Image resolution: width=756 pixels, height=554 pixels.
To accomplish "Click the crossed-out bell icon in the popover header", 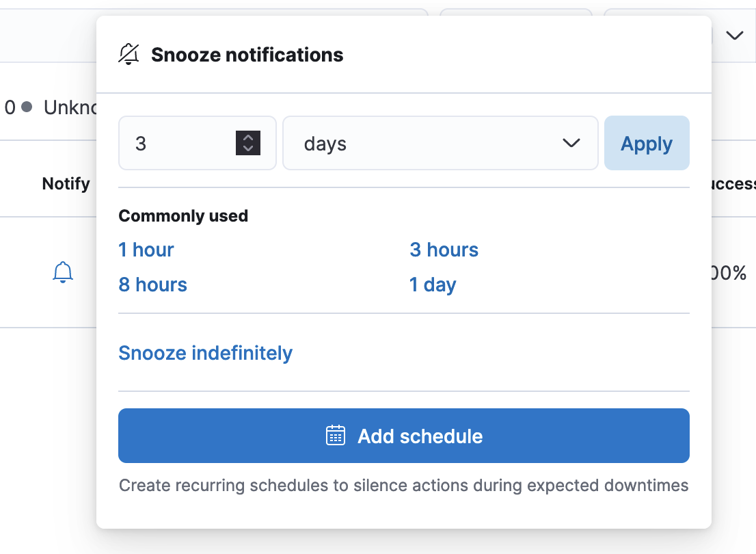I will tap(129, 54).
